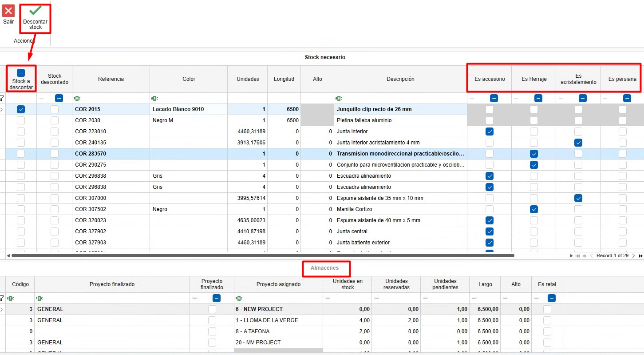Click the equals operator icon under Unidades pendientes
This screenshot has width=644, height=355.
[x=426, y=298]
